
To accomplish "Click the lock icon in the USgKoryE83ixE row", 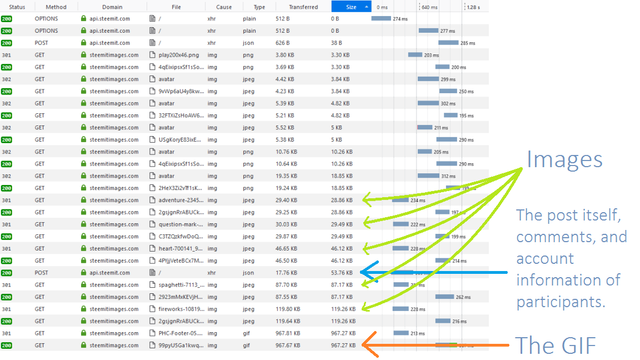I will click(84, 140).
